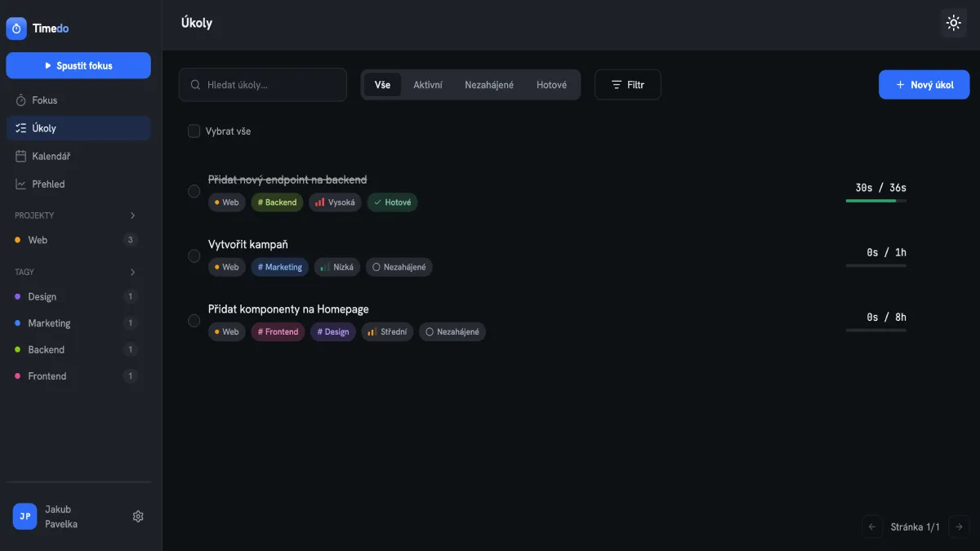Image resolution: width=980 pixels, height=551 pixels.
Task: Focus the Hledat úkoly search field
Action: 263,85
